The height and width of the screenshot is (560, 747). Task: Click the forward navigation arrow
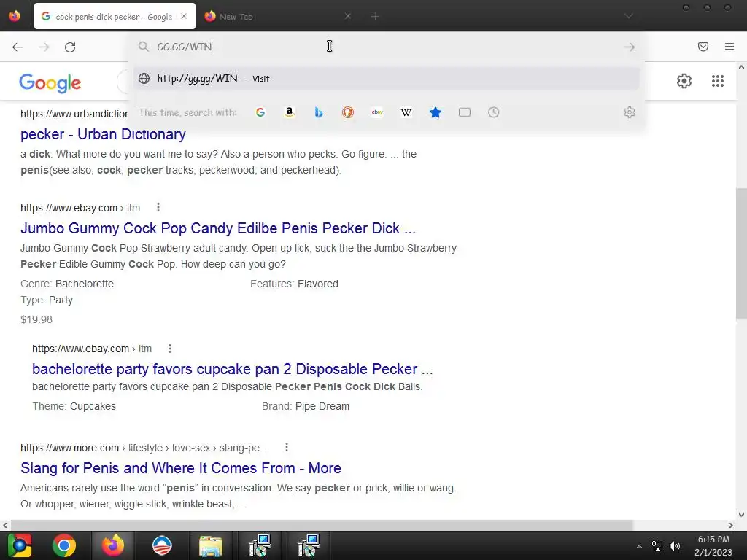pyautogui.click(x=44, y=47)
